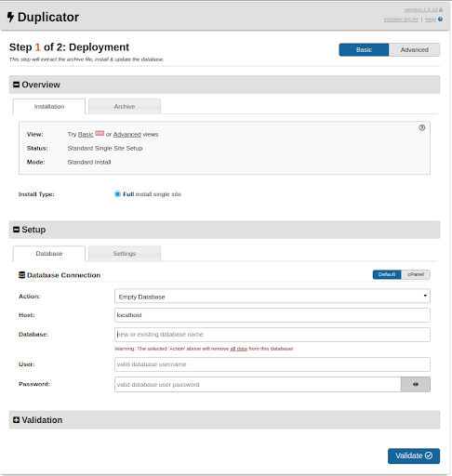Select Default database connection mode

(x=387, y=274)
